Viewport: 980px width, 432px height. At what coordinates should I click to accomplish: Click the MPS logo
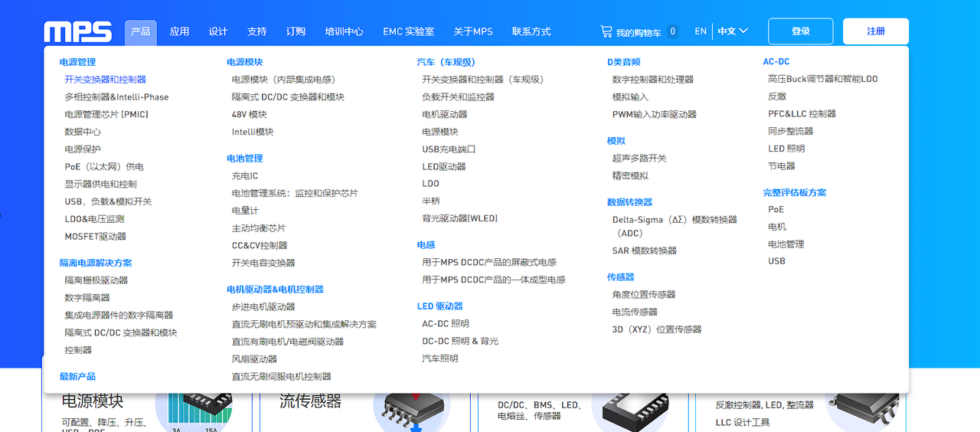pyautogui.click(x=77, y=31)
